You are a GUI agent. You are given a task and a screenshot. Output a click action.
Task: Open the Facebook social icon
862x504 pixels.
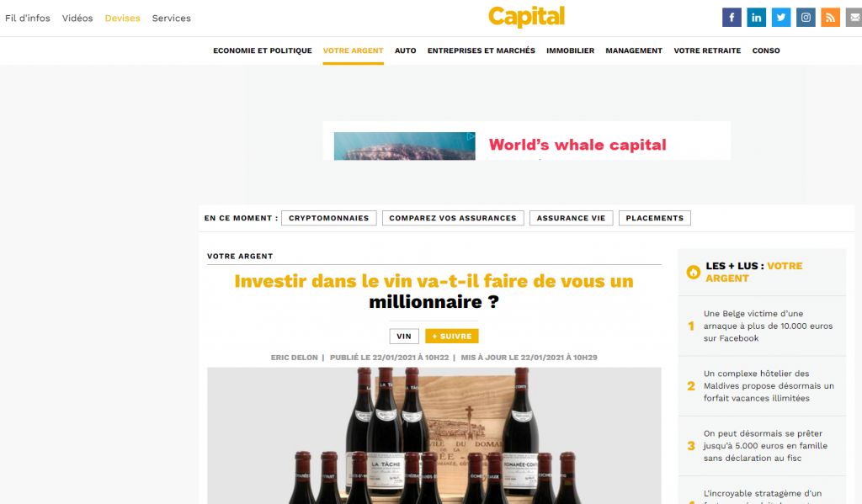[x=732, y=18]
